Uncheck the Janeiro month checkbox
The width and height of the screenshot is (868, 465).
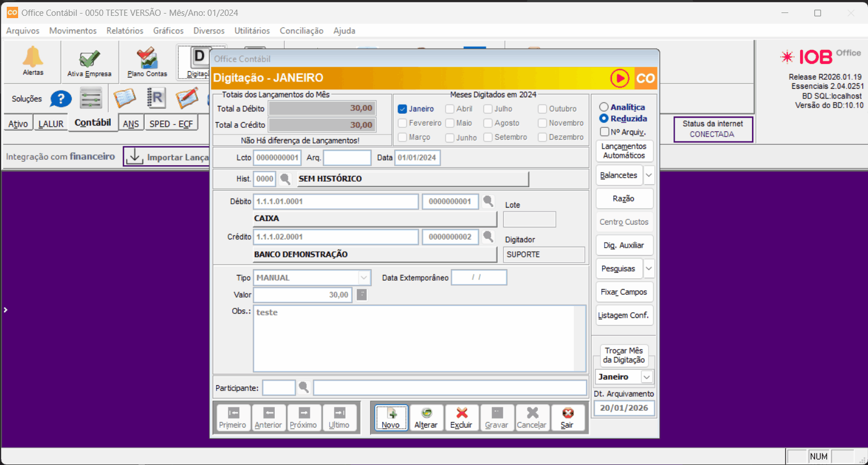pos(403,109)
